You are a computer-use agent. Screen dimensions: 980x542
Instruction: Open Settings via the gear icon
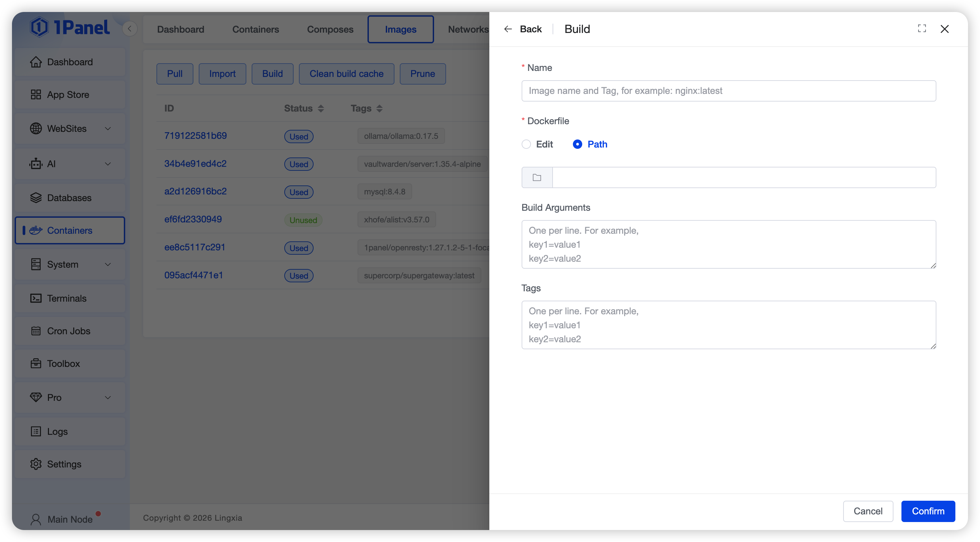(x=36, y=463)
